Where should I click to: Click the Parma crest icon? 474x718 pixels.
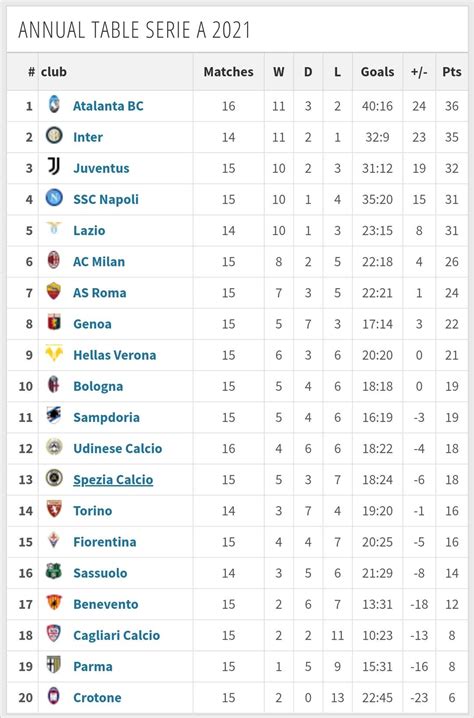pyautogui.click(x=54, y=664)
